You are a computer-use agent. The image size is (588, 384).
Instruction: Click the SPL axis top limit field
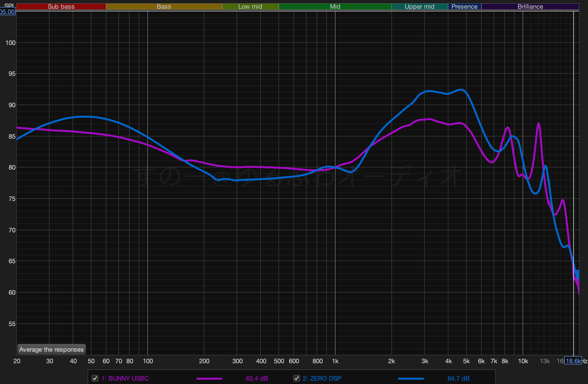click(x=8, y=12)
